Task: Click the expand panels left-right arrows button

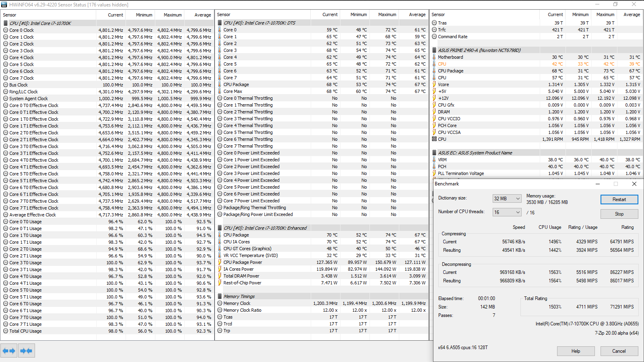Action: pos(9,351)
